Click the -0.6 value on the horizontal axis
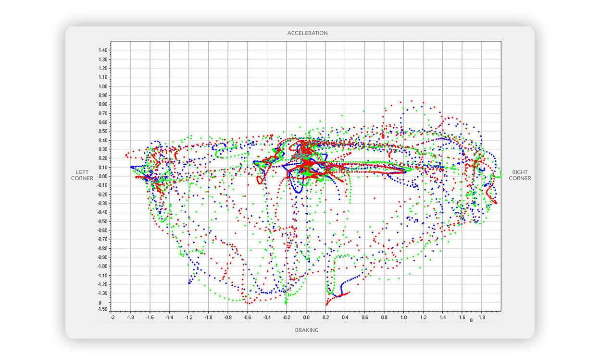 click(x=247, y=317)
